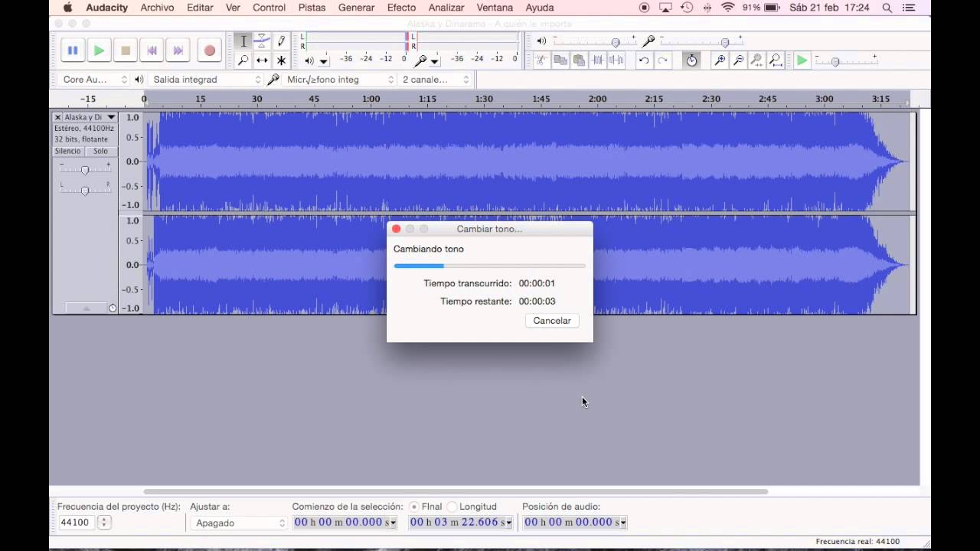Click the Redo arrow icon

pyautogui.click(x=662, y=60)
